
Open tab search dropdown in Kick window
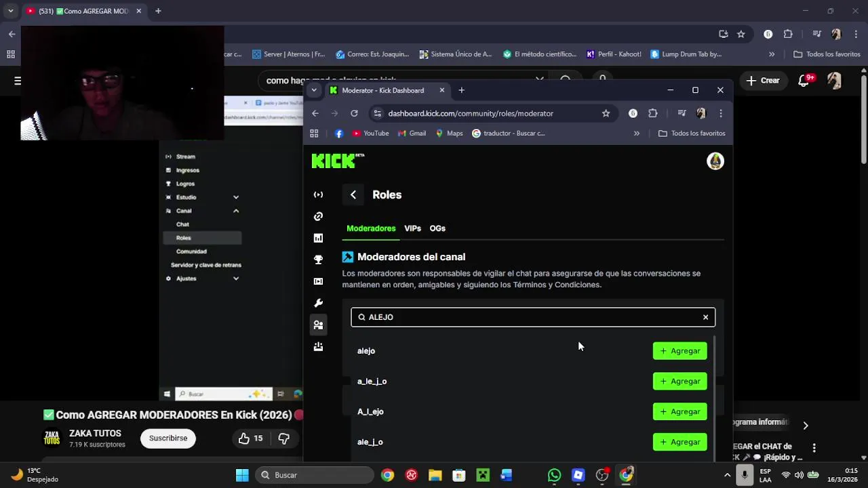point(313,90)
